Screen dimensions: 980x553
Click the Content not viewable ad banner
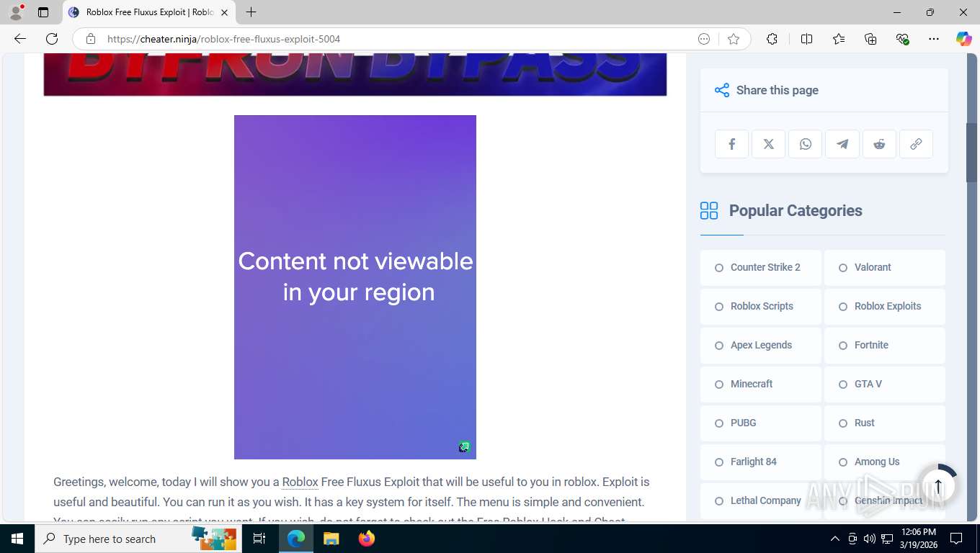point(355,287)
